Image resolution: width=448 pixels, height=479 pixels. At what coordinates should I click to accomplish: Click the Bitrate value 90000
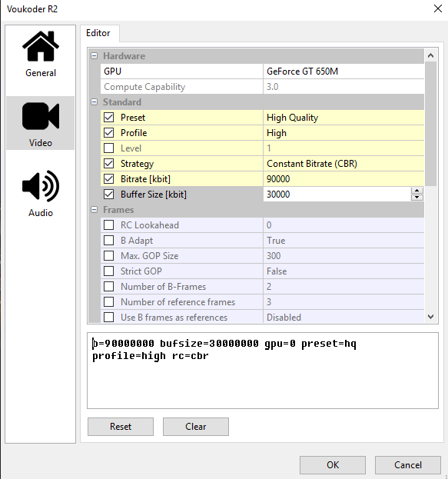pos(343,178)
